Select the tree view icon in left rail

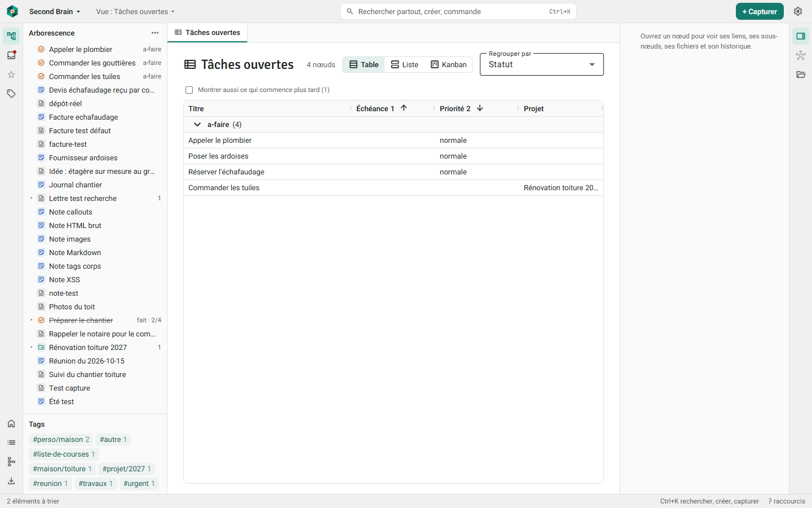(x=11, y=36)
